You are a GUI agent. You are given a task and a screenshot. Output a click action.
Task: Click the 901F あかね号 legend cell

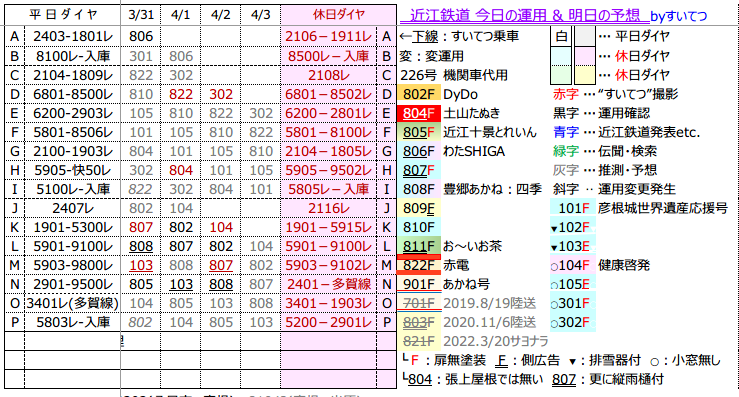click(419, 284)
